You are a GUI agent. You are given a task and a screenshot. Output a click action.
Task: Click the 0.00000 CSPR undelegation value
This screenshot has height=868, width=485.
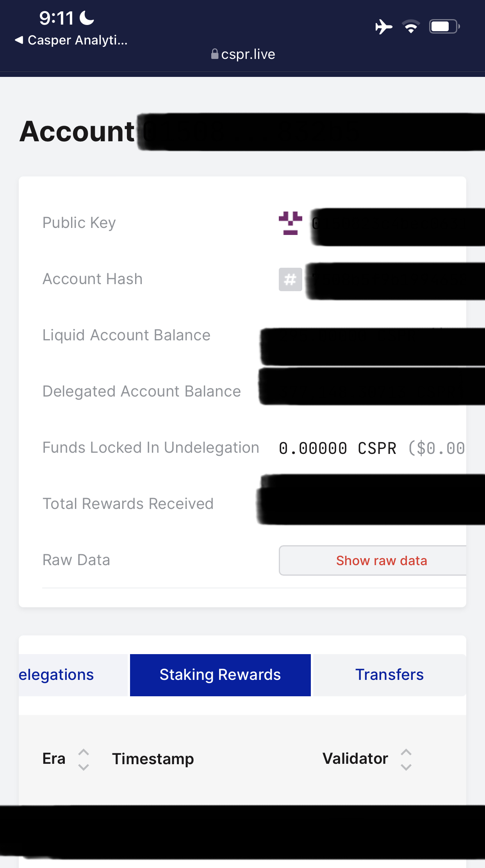337,448
